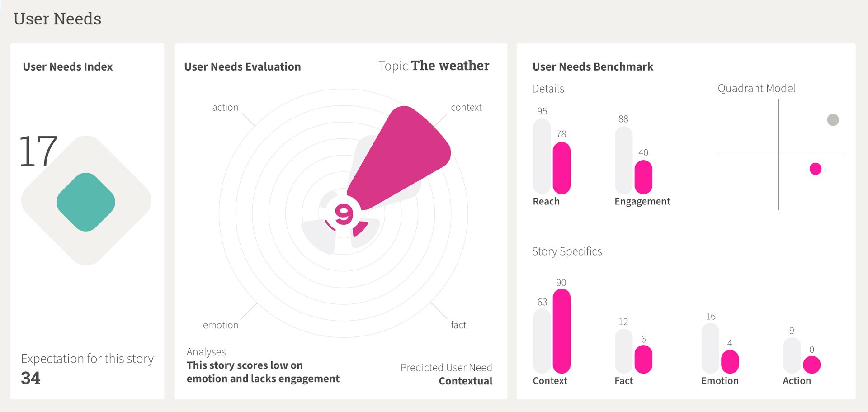Click the teal diamond index icon

point(86,202)
